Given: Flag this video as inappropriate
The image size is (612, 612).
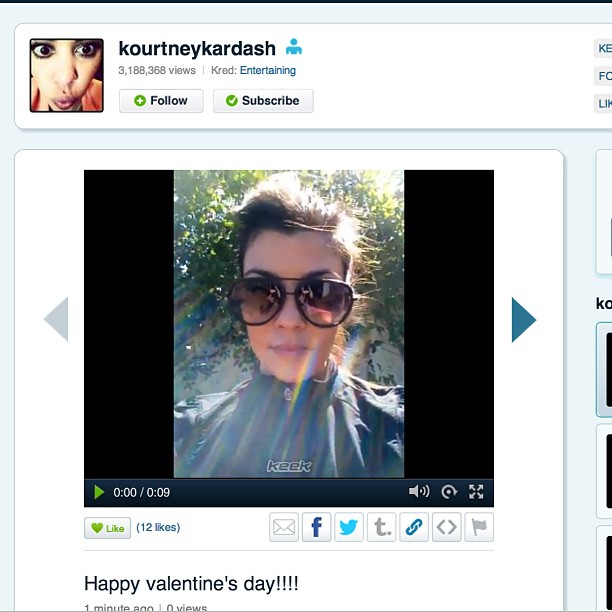Looking at the screenshot, I should click(479, 527).
